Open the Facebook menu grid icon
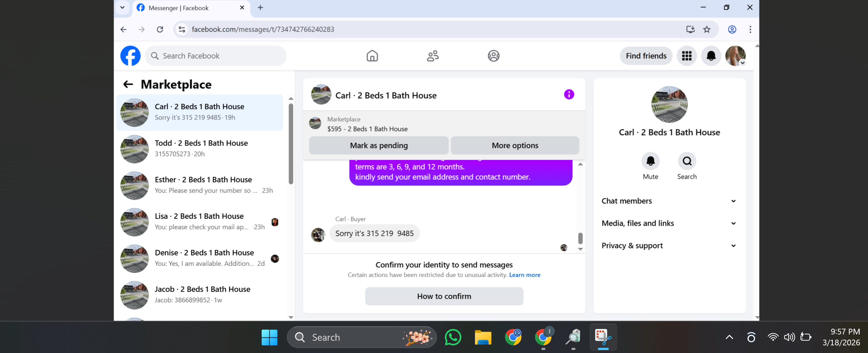 pyautogui.click(x=686, y=56)
